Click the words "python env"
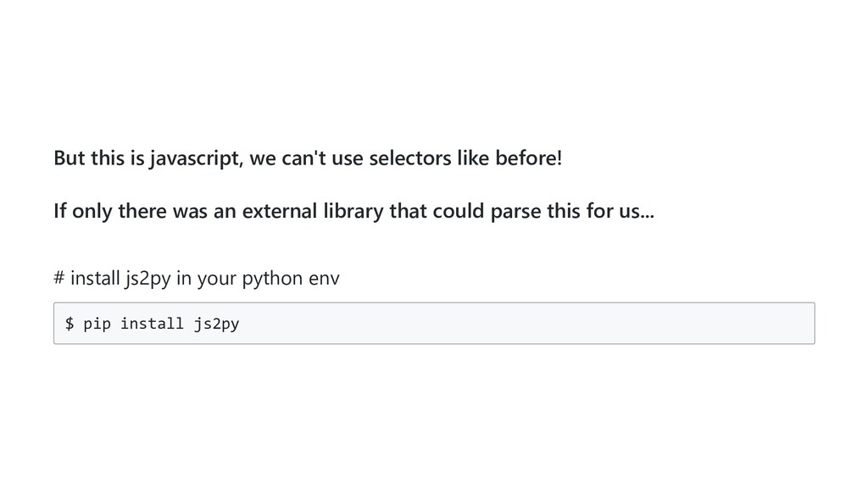The image size is (868, 488). click(x=291, y=278)
